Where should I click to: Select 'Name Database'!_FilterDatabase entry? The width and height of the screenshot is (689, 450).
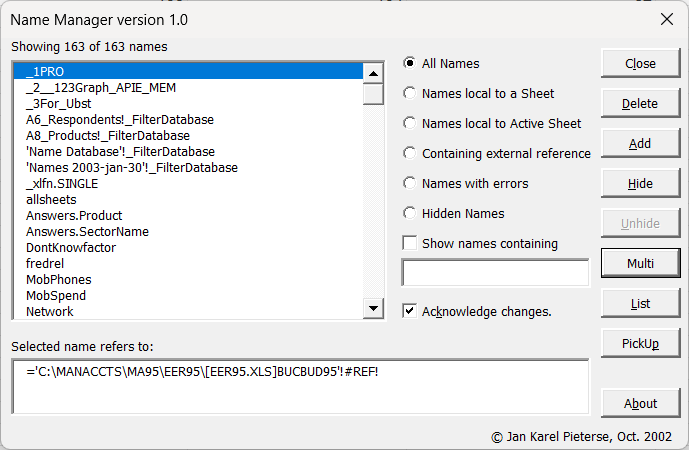(x=189, y=152)
